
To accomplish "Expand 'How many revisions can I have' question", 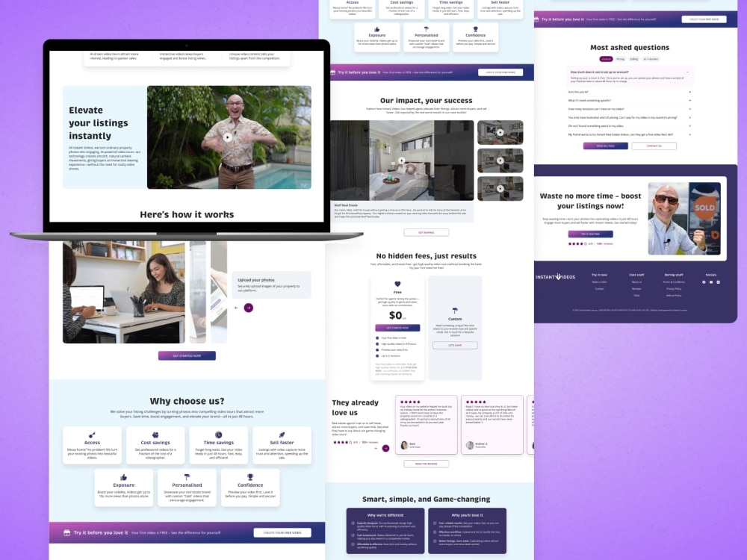I will coord(689,109).
